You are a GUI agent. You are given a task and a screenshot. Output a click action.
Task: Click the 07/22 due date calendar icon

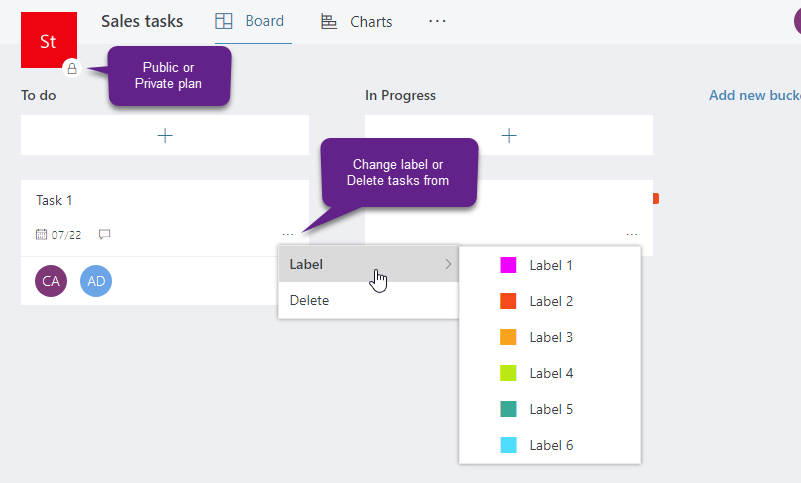(41, 235)
